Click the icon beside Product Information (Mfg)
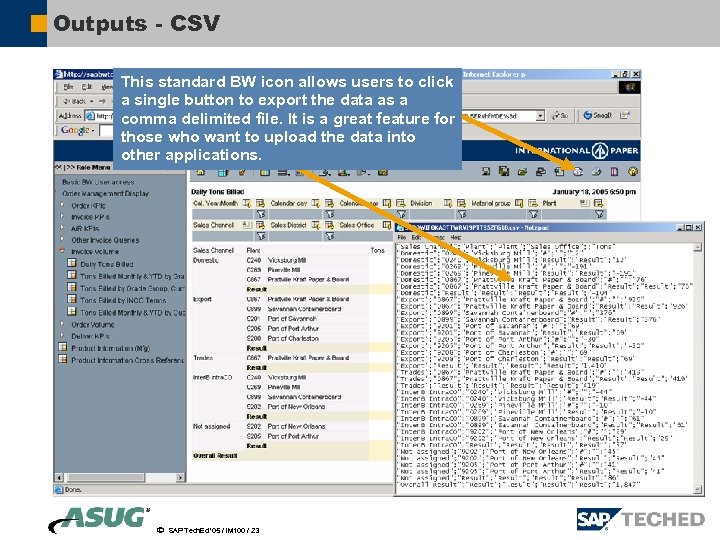This screenshot has height=540, width=720. (63, 347)
